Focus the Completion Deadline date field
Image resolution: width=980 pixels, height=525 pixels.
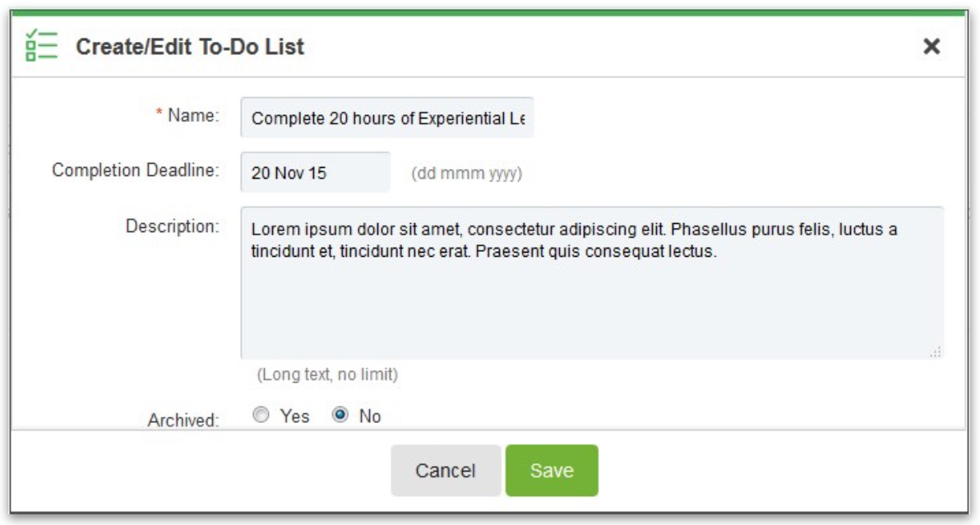[316, 172]
